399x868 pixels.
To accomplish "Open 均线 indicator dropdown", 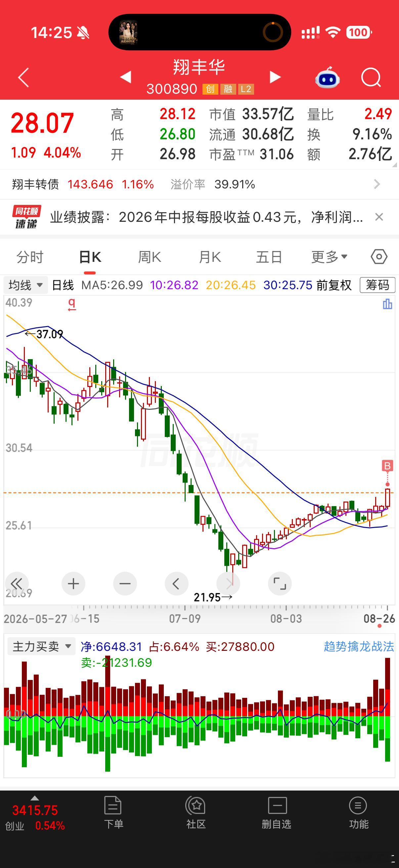I will [25, 285].
